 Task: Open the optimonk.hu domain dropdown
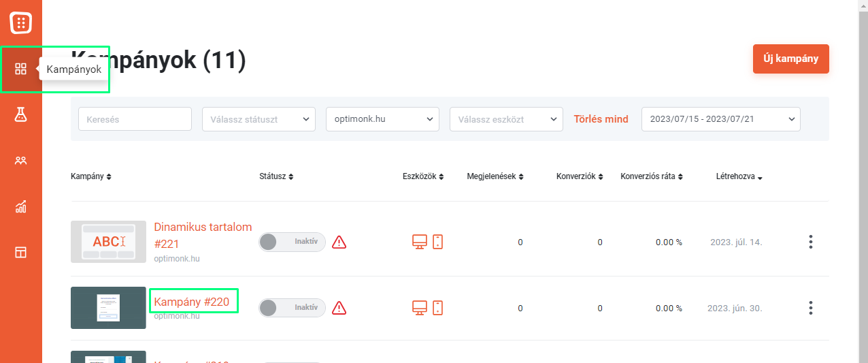point(382,119)
